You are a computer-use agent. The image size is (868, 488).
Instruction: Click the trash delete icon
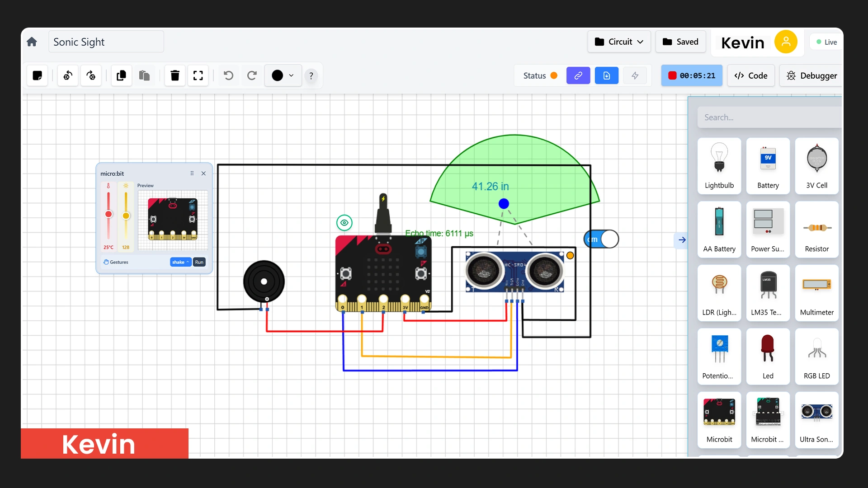click(175, 75)
